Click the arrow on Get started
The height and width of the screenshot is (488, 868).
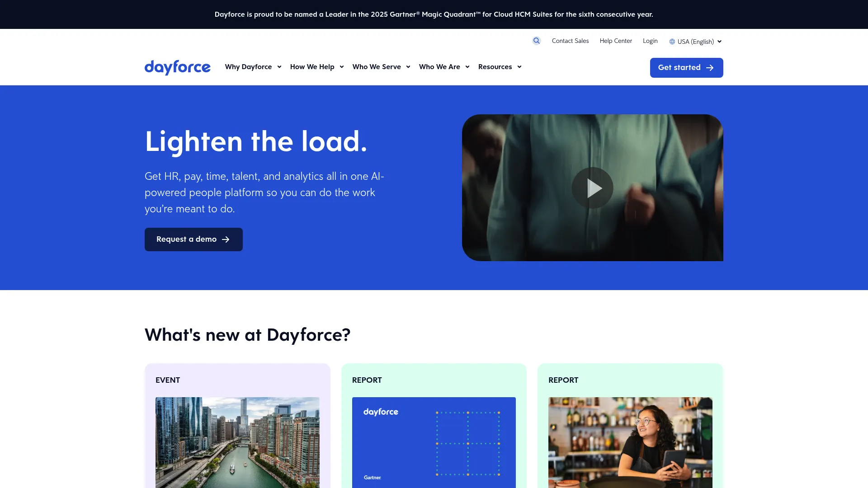710,68
